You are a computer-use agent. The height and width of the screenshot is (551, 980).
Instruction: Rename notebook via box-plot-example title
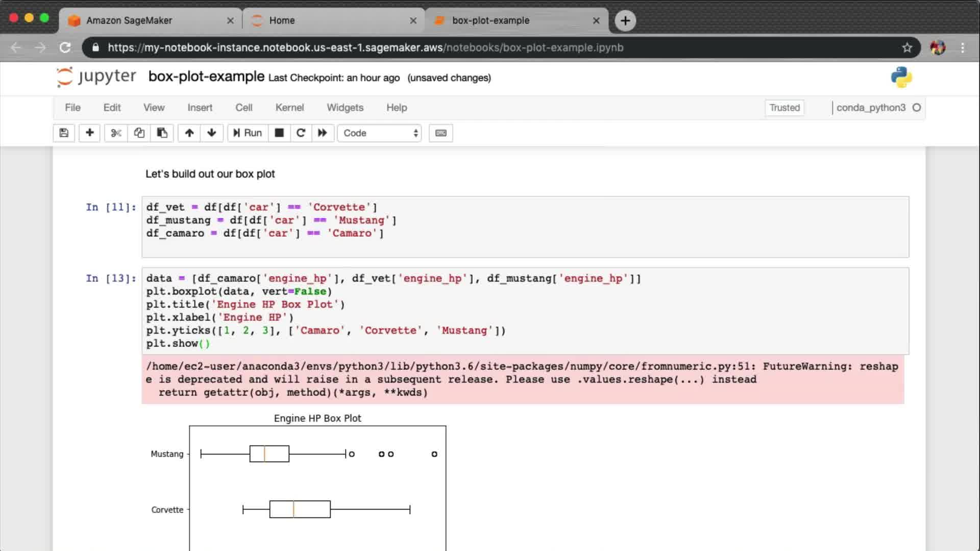coord(206,77)
